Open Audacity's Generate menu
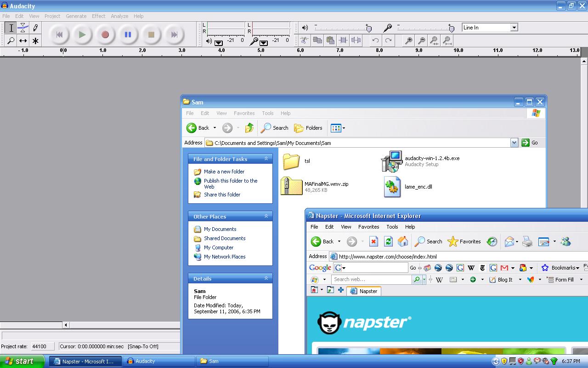The height and width of the screenshot is (368, 588). [x=76, y=16]
